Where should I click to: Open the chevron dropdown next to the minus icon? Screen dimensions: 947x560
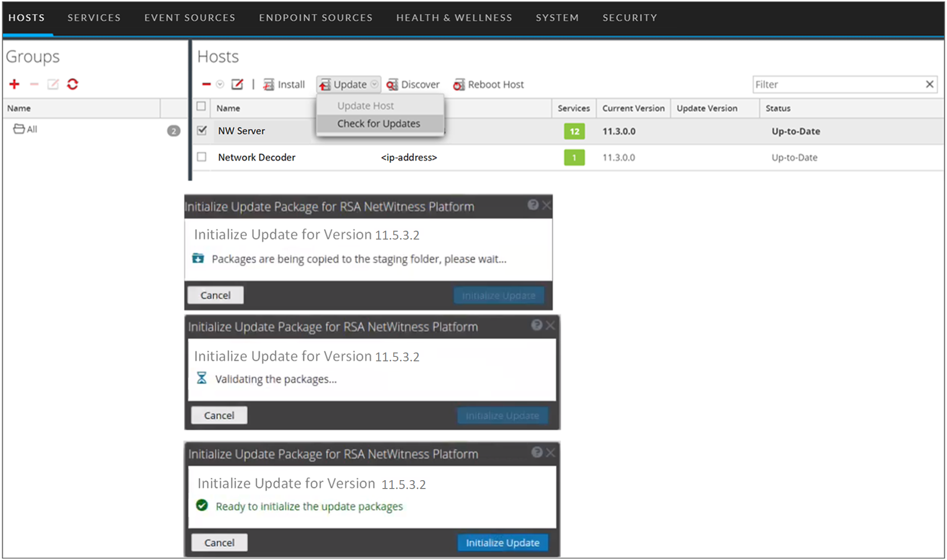[220, 84]
